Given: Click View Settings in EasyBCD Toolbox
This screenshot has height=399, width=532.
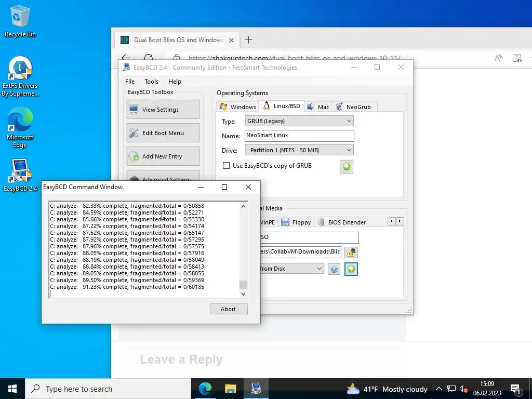Looking at the screenshot, I should (x=163, y=109).
